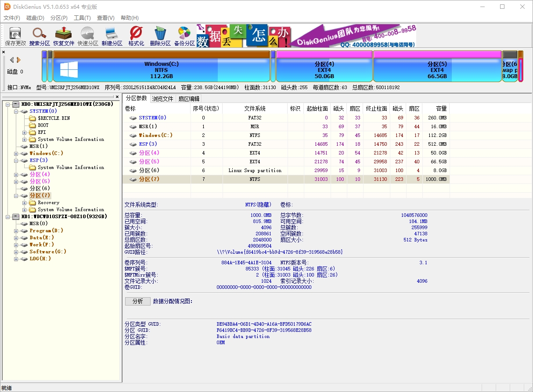Switch to the 扇区编辑 tab
533x392 pixels.
189,98
